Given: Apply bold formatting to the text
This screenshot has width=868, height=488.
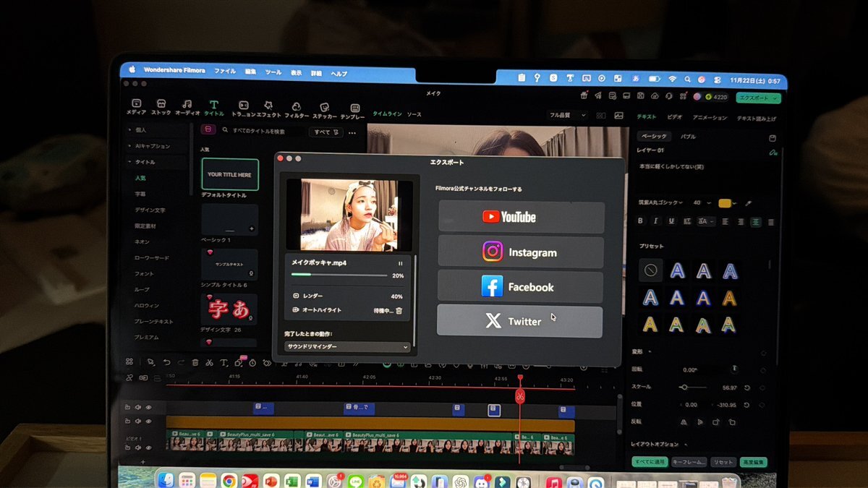Looking at the screenshot, I should (x=640, y=221).
